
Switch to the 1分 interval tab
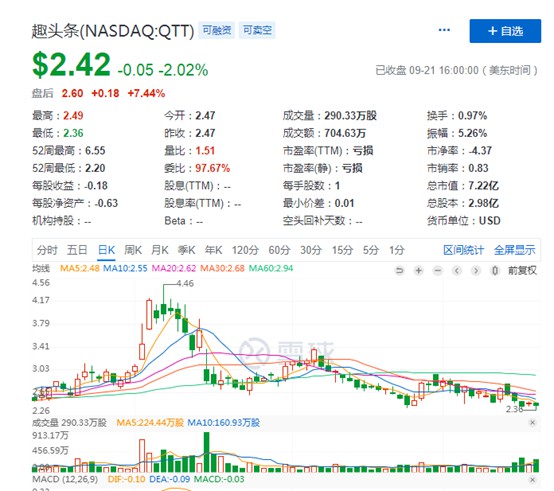click(x=397, y=250)
